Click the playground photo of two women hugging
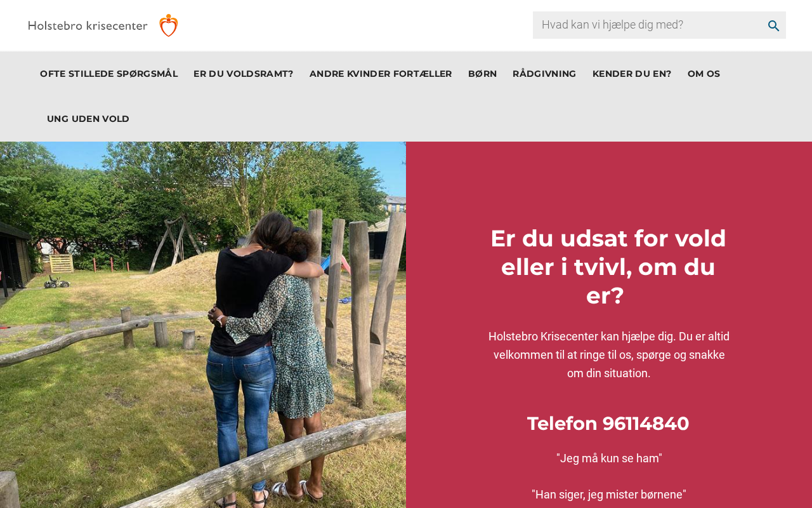Image resolution: width=812 pixels, height=508 pixels. [203, 324]
